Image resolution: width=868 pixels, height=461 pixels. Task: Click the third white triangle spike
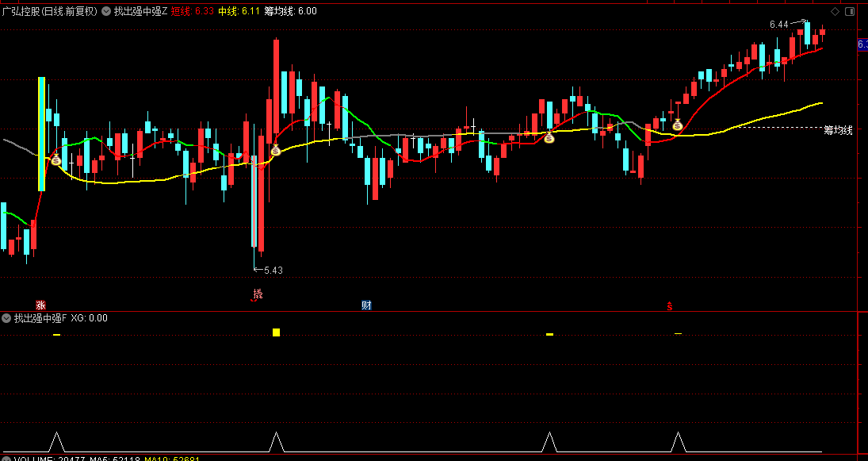pyautogui.click(x=549, y=442)
